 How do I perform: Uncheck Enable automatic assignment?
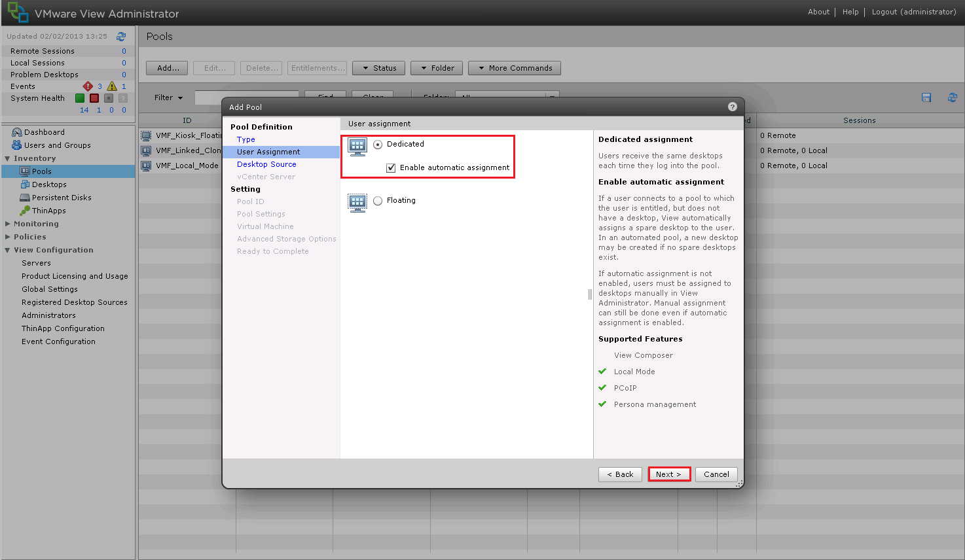click(x=391, y=168)
